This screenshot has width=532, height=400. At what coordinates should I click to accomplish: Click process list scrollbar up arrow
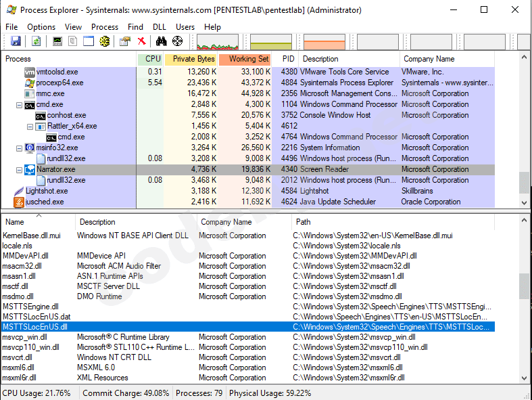[x=524, y=57]
